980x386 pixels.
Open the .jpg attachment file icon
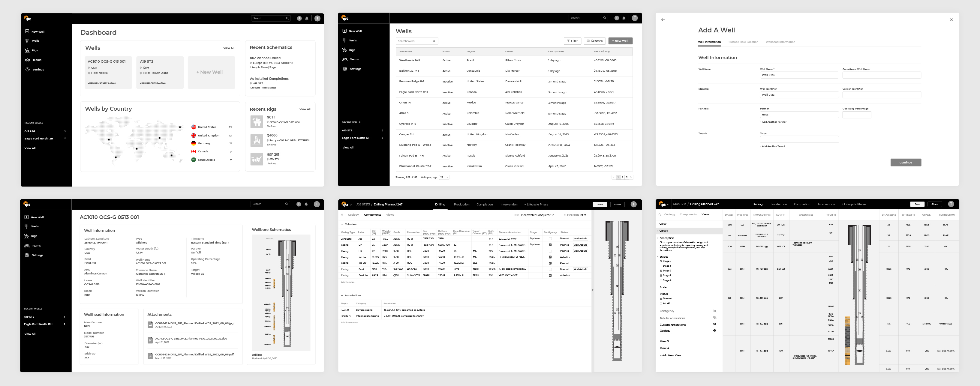[150, 325]
